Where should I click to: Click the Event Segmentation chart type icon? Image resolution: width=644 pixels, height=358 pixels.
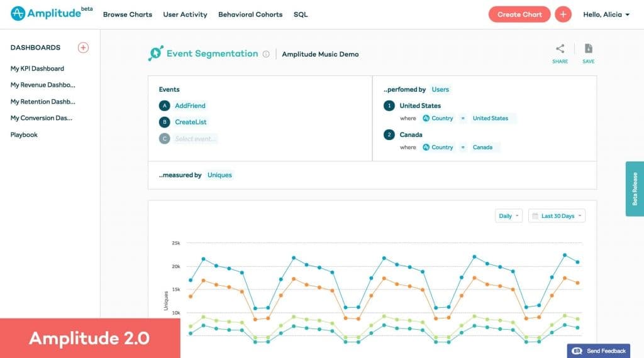click(155, 54)
